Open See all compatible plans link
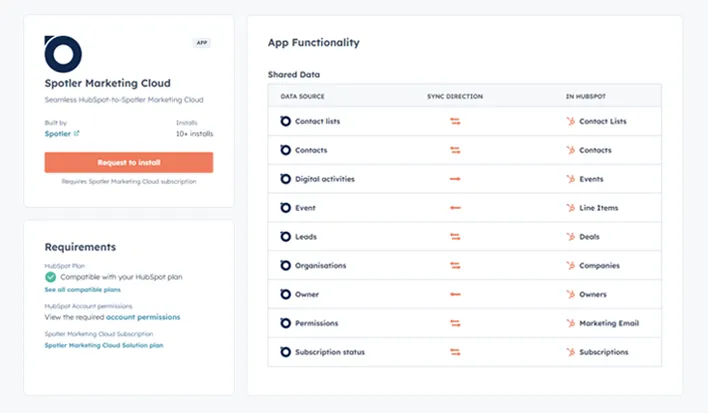Viewport: 708px width, 413px height. (83, 289)
